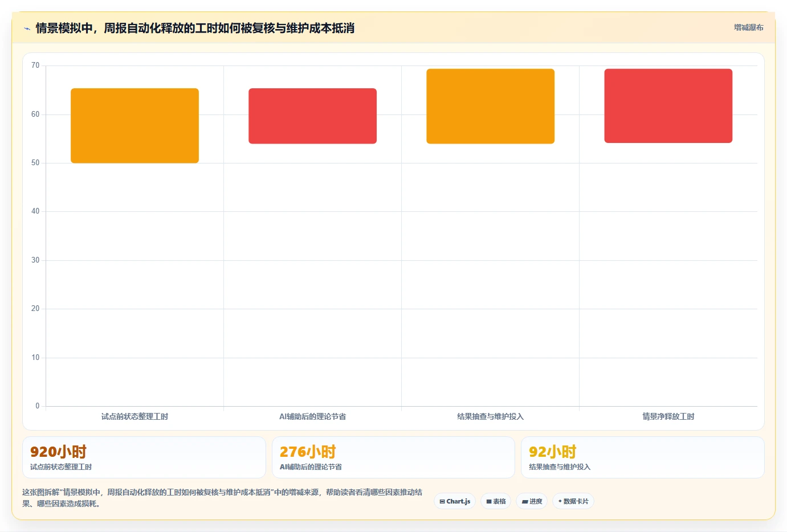Click the card caption 结果抽查与维护投入 under 92小时

(560, 467)
